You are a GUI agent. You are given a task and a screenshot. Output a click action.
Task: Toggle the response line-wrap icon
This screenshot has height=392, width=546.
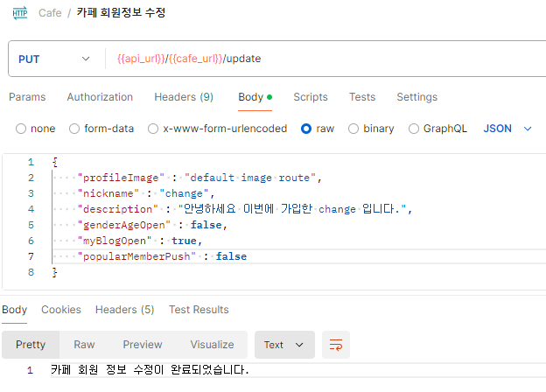336,345
